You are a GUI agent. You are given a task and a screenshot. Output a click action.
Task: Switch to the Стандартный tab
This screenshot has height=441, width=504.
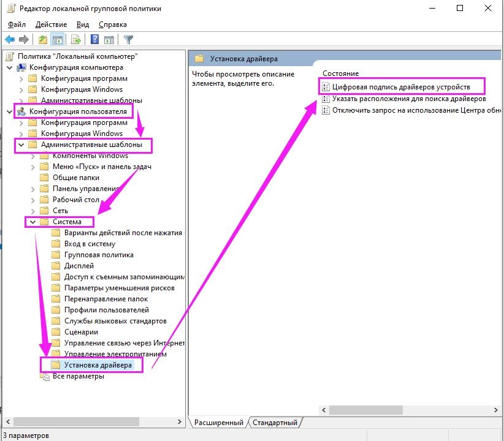(x=275, y=423)
